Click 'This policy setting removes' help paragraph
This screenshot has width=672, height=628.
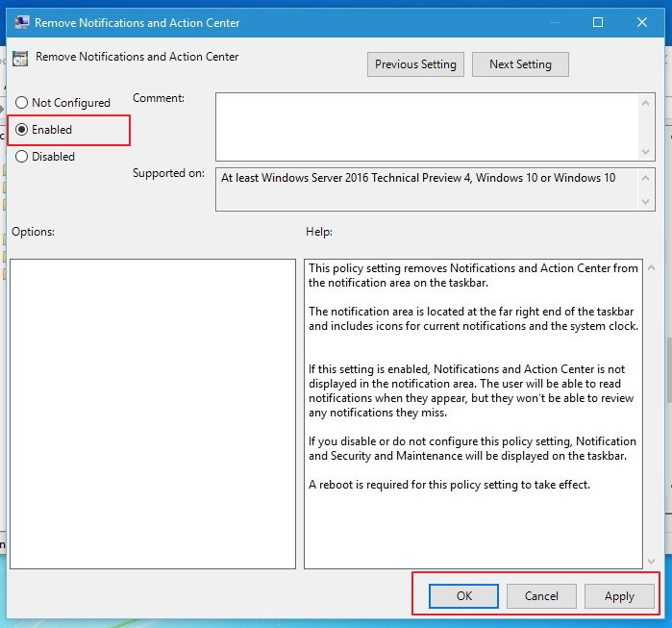473,275
